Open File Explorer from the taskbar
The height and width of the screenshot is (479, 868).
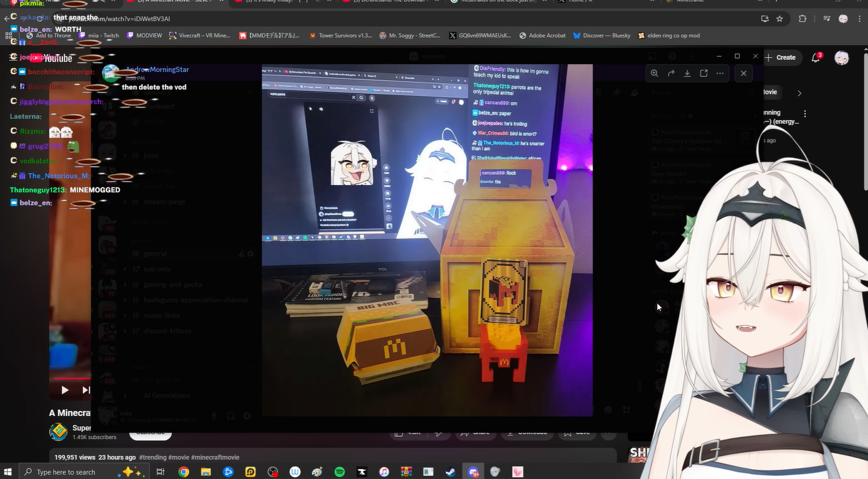206,472
